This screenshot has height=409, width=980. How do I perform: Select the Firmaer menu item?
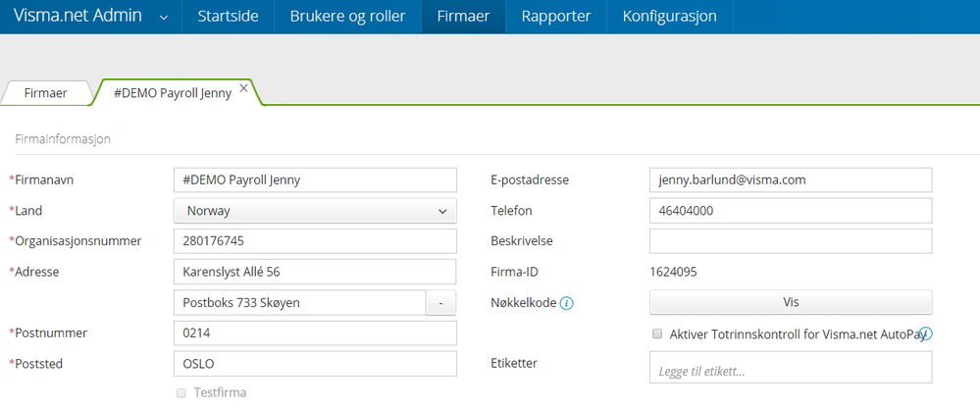[463, 17]
